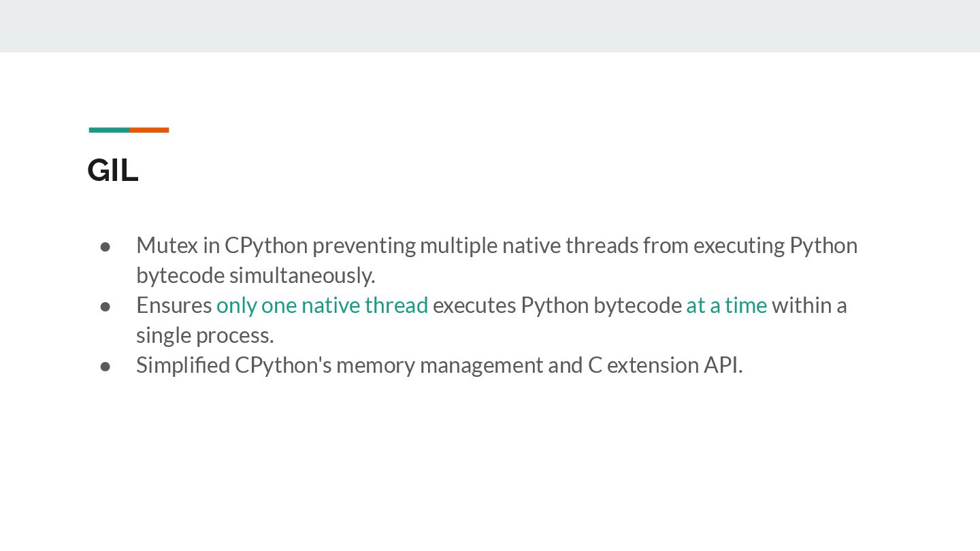Image resolution: width=980 pixels, height=551 pixels.
Task: Click the teal 'only one native thread' text
Action: 322,305
